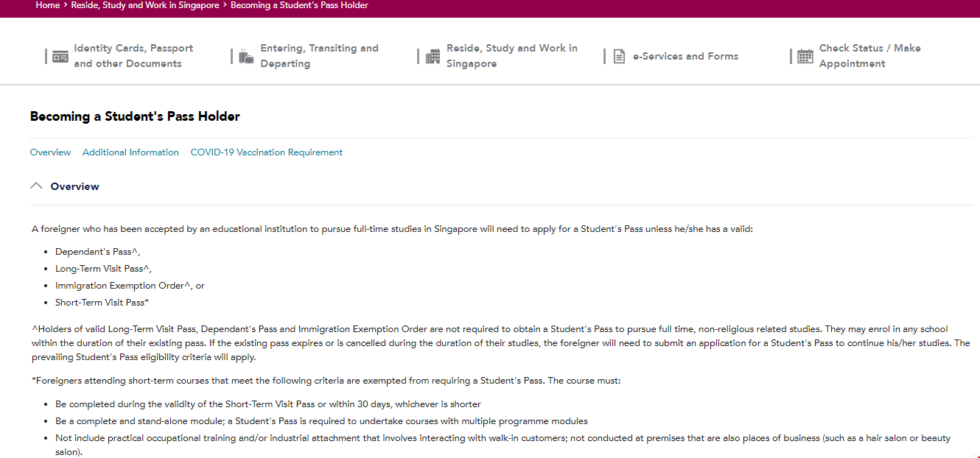
Task: Click Becoming a Student's Pass Holder breadcrumb
Action: [299, 5]
